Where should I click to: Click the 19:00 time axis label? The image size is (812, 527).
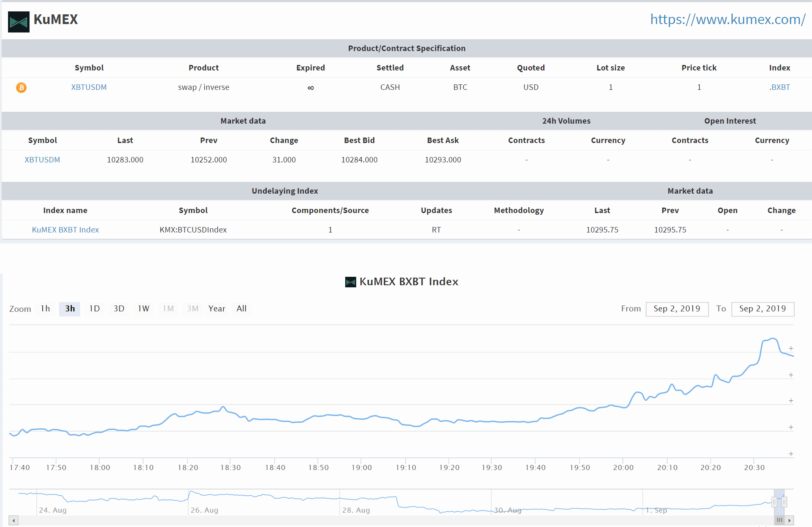pyautogui.click(x=362, y=468)
